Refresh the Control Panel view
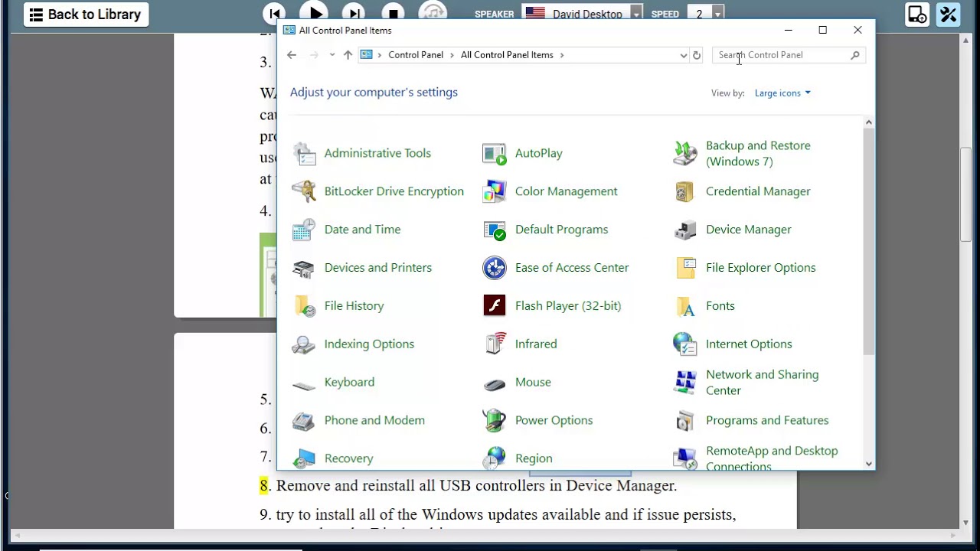Screen dimensions: 980x551 pos(696,55)
